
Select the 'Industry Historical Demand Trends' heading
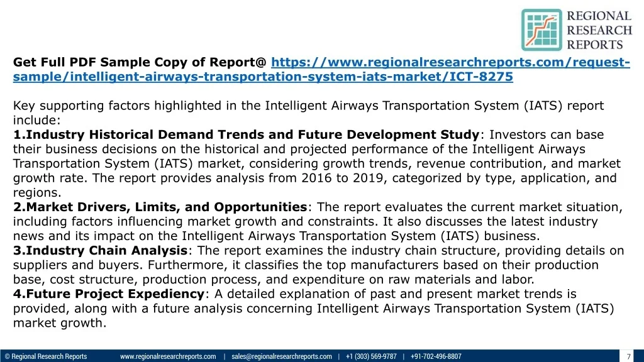coord(246,134)
